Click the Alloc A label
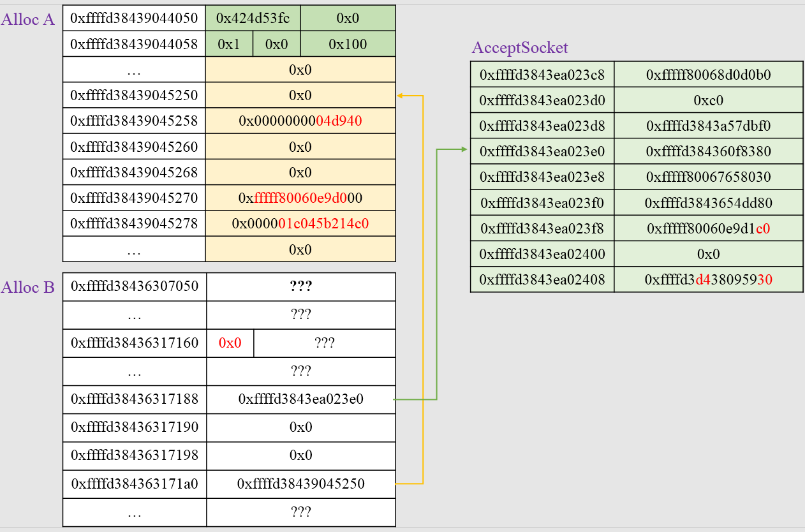The width and height of the screenshot is (805, 532). [28, 20]
